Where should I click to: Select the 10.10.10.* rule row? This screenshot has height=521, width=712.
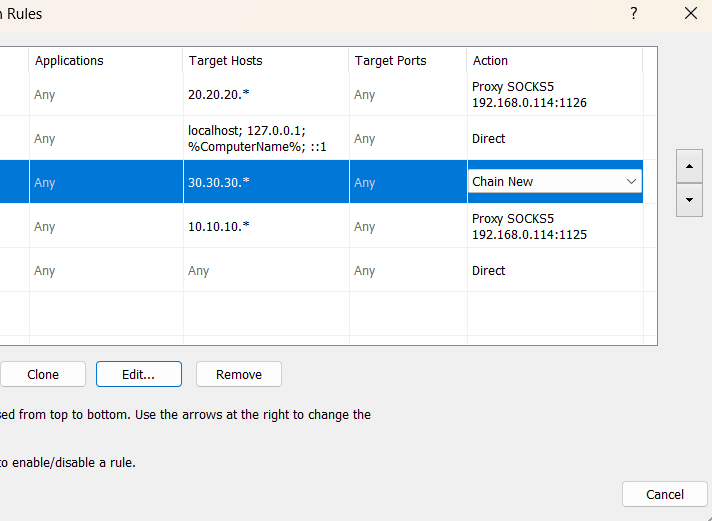coord(219,227)
